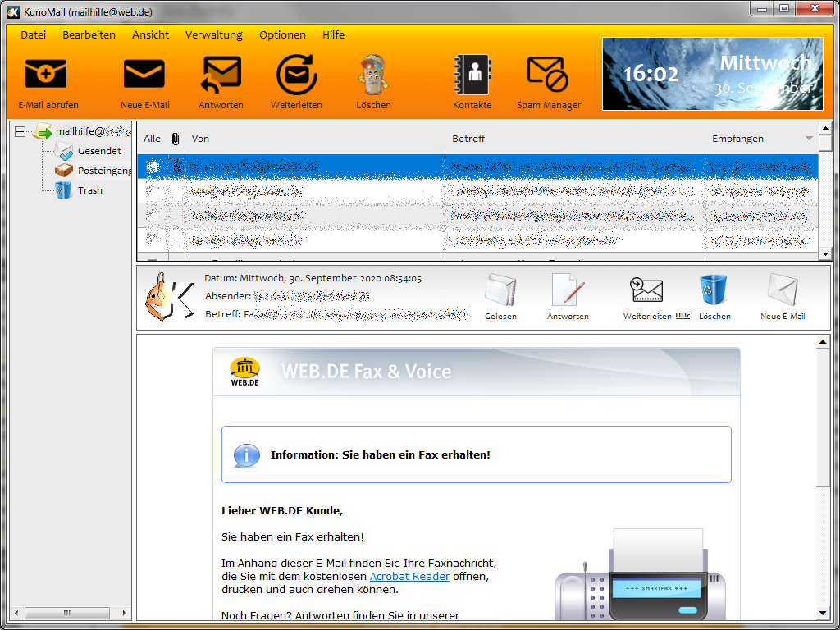Collapse the mailhilfe account tree node

tap(21, 131)
